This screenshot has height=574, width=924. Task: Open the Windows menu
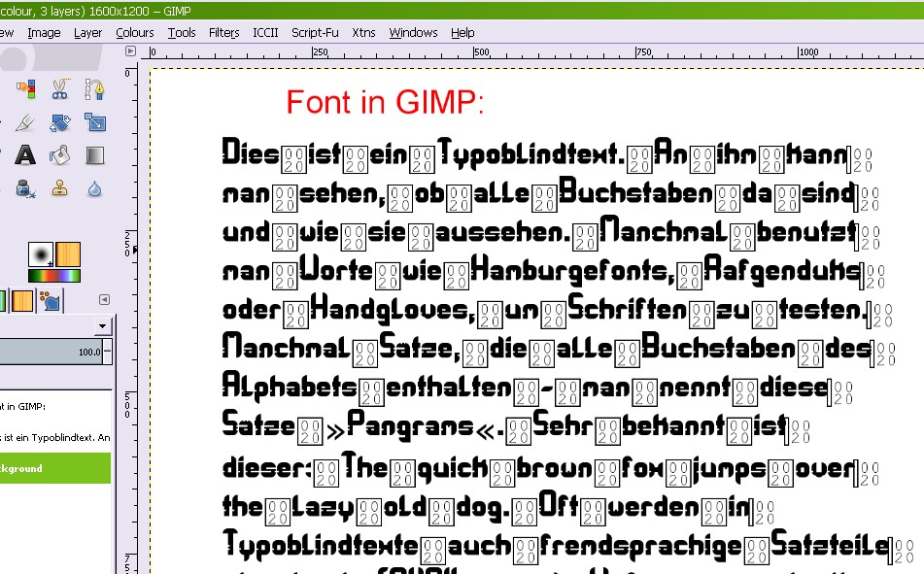click(413, 33)
